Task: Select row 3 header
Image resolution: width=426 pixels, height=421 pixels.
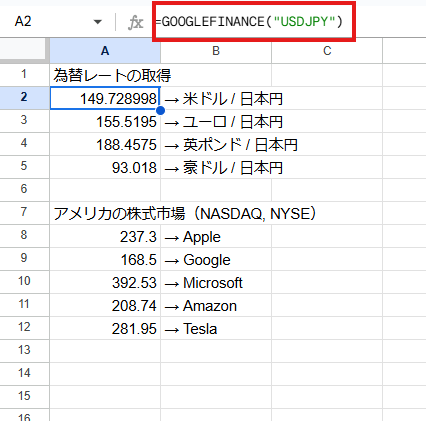Action: click(24, 120)
